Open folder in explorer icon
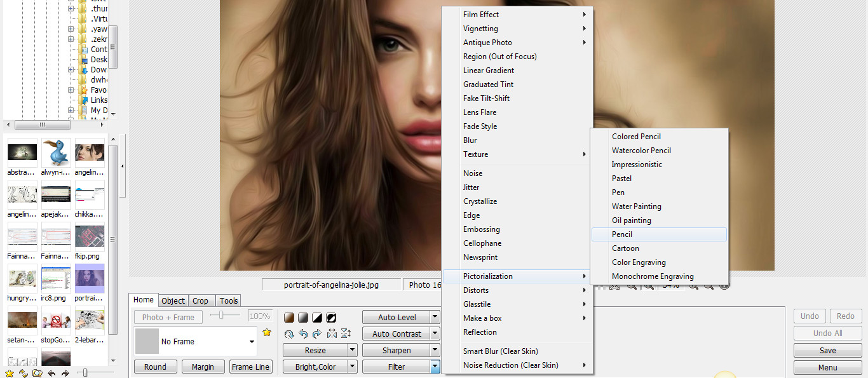 pos(37,373)
